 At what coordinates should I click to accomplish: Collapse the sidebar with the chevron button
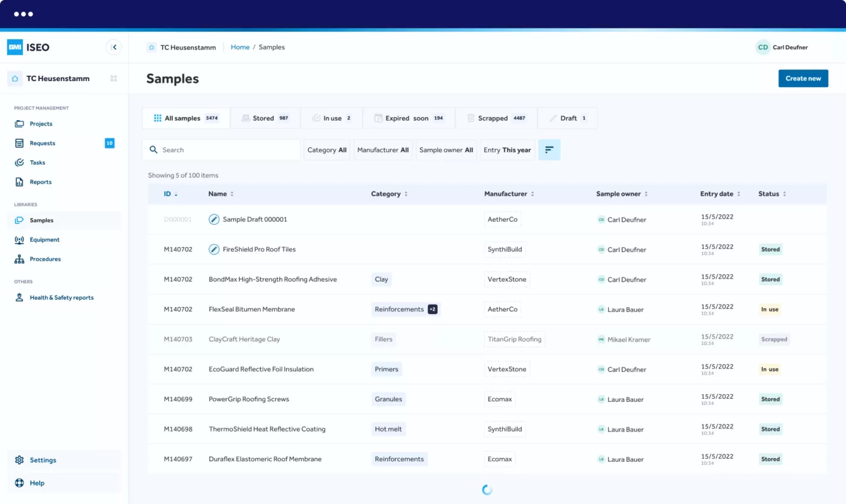point(114,47)
